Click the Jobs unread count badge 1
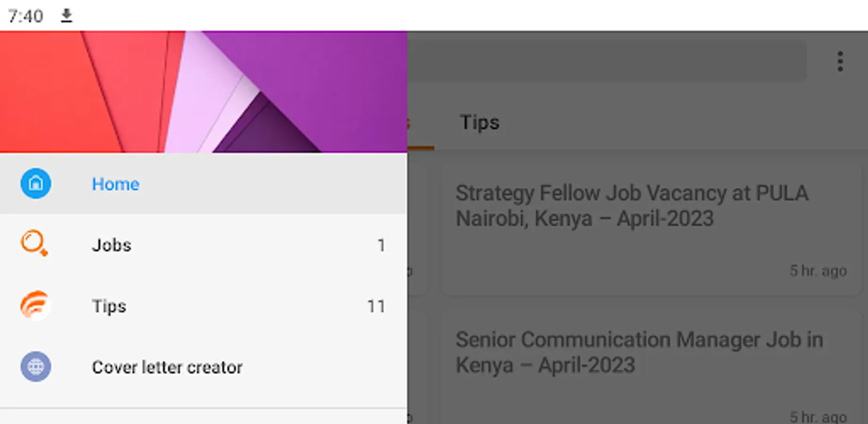The height and width of the screenshot is (424, 868). pos(381,245)
